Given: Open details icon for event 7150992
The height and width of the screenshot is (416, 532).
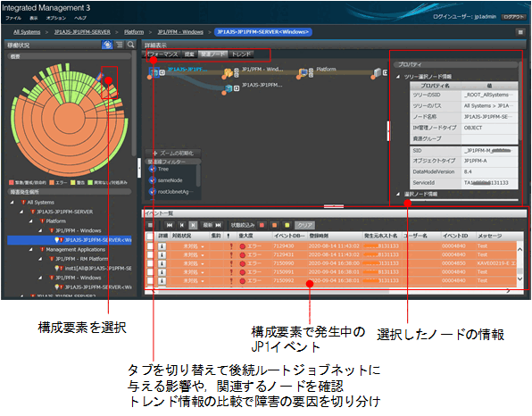Looking at the screenshot, I should [162, 280].
